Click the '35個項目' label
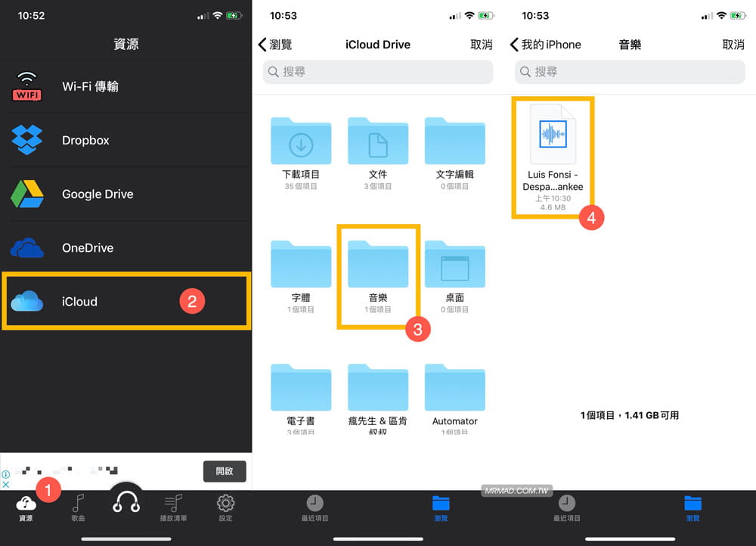The image size is (756, 546). tap(301, 186)
